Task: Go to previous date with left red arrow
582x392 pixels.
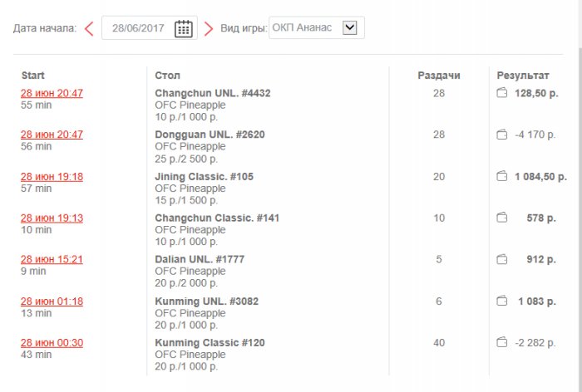Action: pyautogui.click(x=89, y=28)
